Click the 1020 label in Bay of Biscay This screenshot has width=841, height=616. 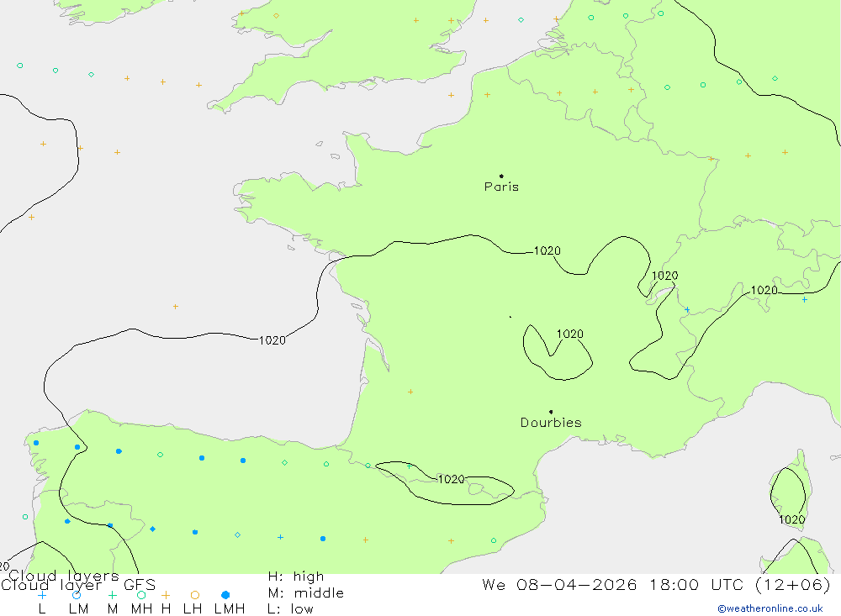pos(272,340)
